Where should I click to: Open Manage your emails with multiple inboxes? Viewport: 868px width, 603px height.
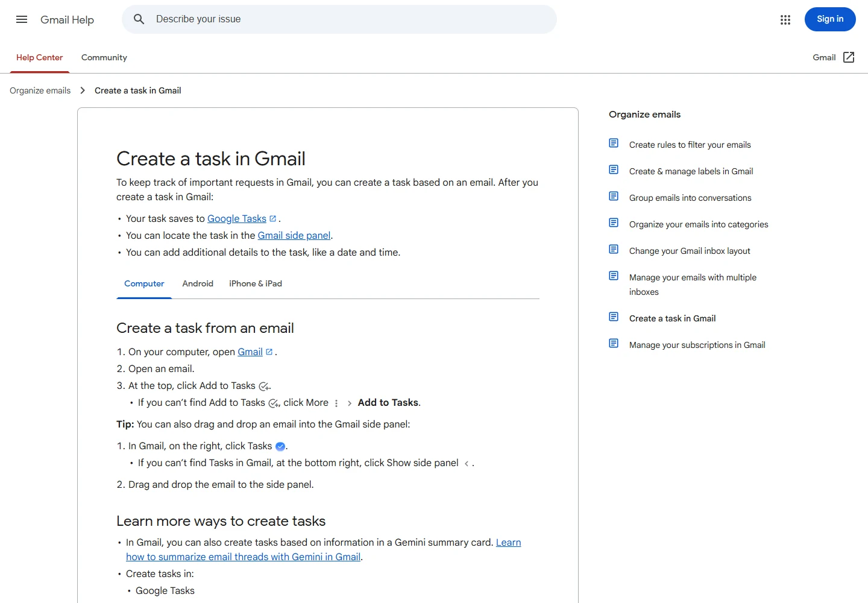click(x=693, y=285)
